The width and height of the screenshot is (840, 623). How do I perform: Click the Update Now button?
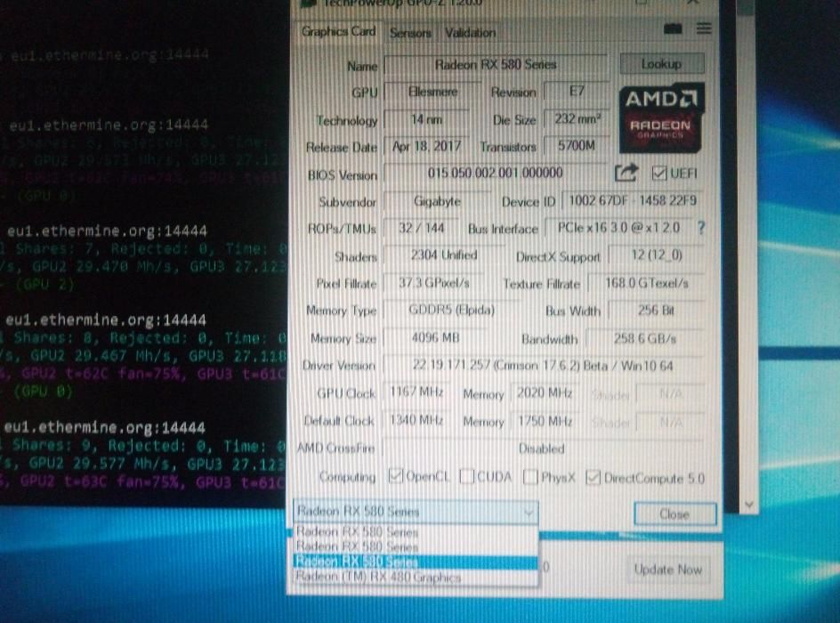[x=667, y=570]
